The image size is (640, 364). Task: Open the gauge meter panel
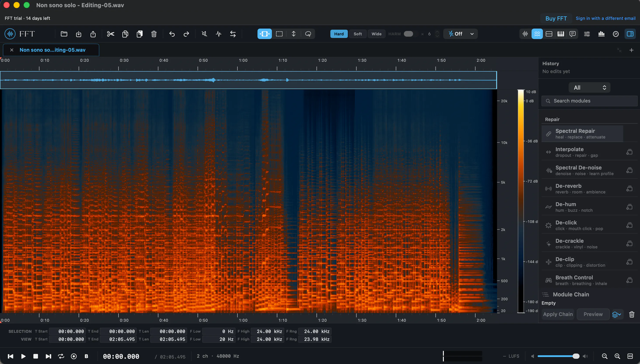point(616,34)
